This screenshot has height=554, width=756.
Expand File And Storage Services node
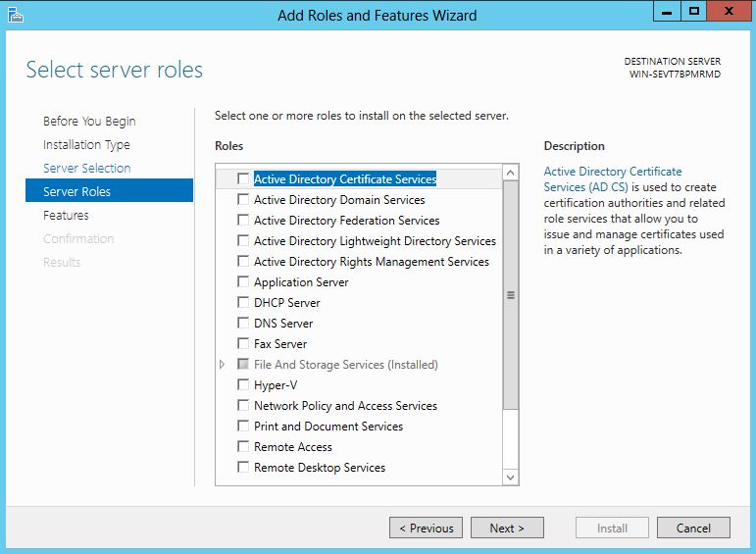coord(223,365)
